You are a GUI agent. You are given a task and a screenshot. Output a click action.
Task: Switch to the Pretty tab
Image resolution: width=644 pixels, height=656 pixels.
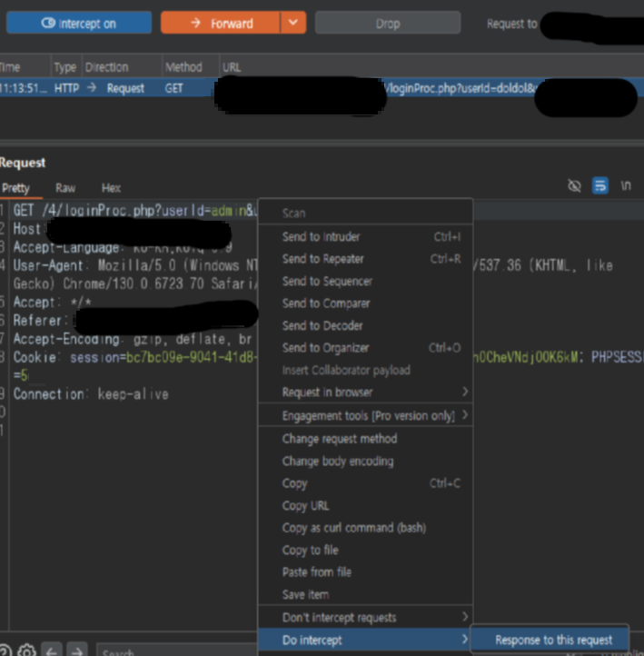point(15,188)
